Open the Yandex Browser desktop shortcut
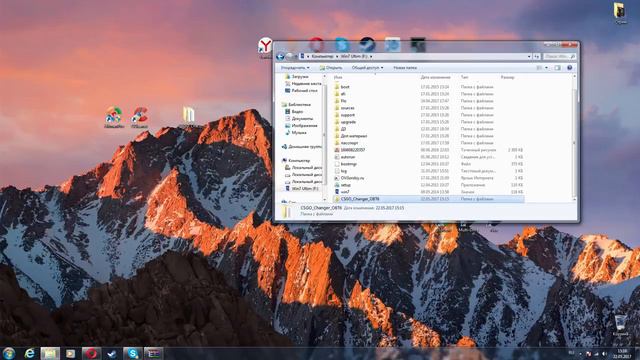The width and height of the screenshot is (640, 360). (265, 47)
